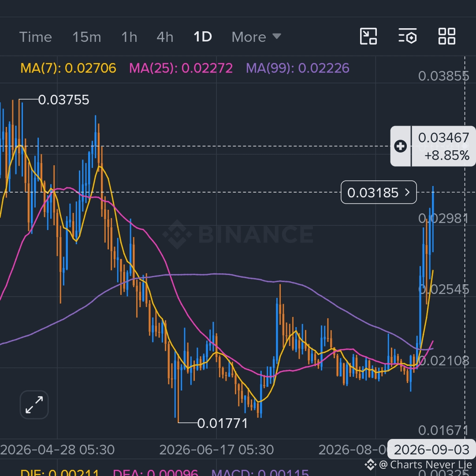Click the Charts Never Lie author credit
The width and height of the screenshot is (476, 476).
418,465
